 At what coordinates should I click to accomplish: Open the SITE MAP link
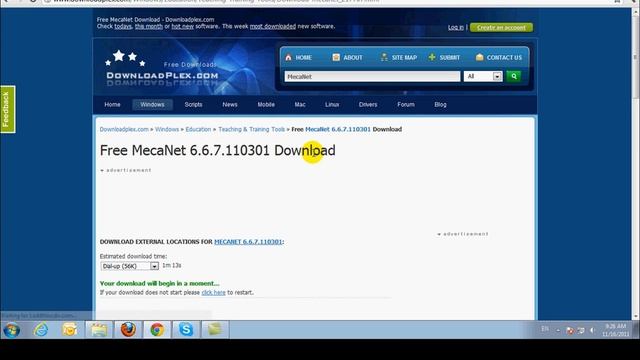[399, 58]
